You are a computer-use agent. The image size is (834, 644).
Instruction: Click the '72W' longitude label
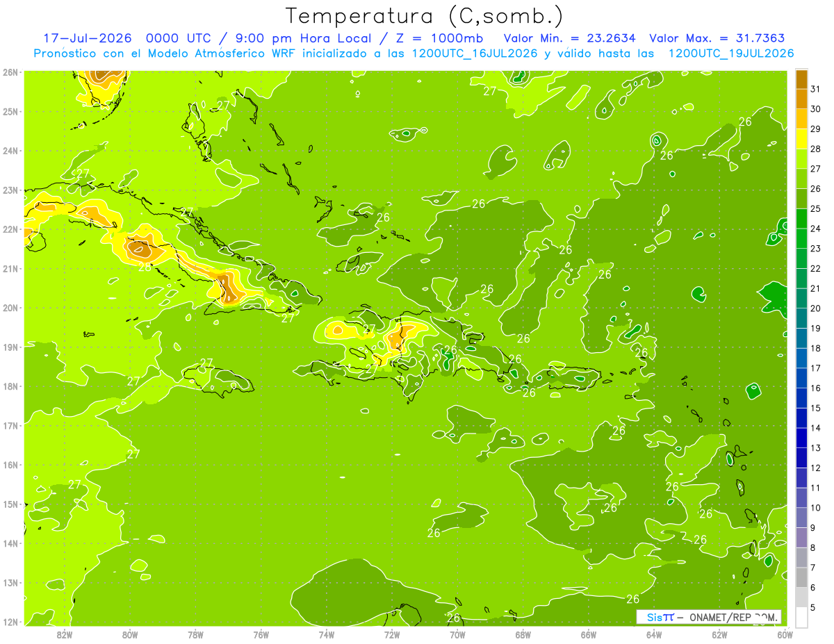coord(392,634)
